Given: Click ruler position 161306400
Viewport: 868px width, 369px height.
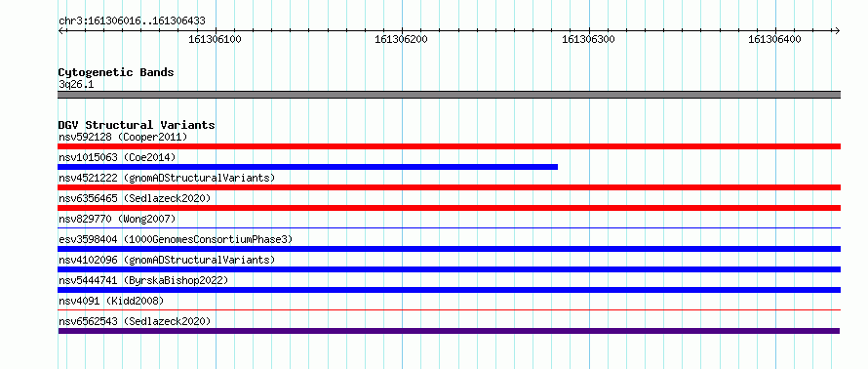Looking at the screenshot, I should [x=774, y=39].
